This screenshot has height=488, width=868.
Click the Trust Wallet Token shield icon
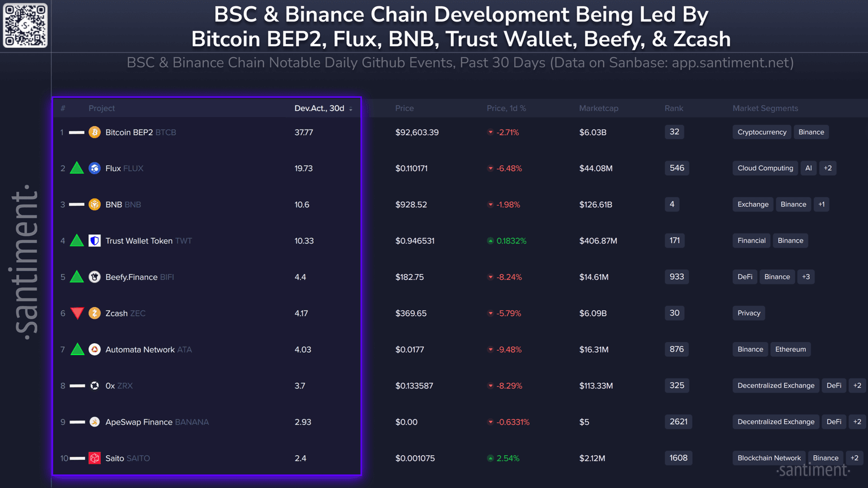point(94,241)
